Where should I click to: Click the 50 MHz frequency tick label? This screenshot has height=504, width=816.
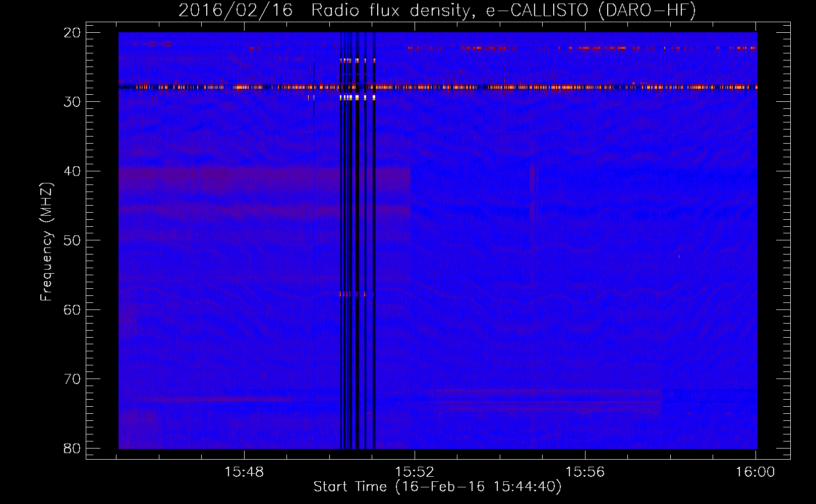tap(72, 240)
